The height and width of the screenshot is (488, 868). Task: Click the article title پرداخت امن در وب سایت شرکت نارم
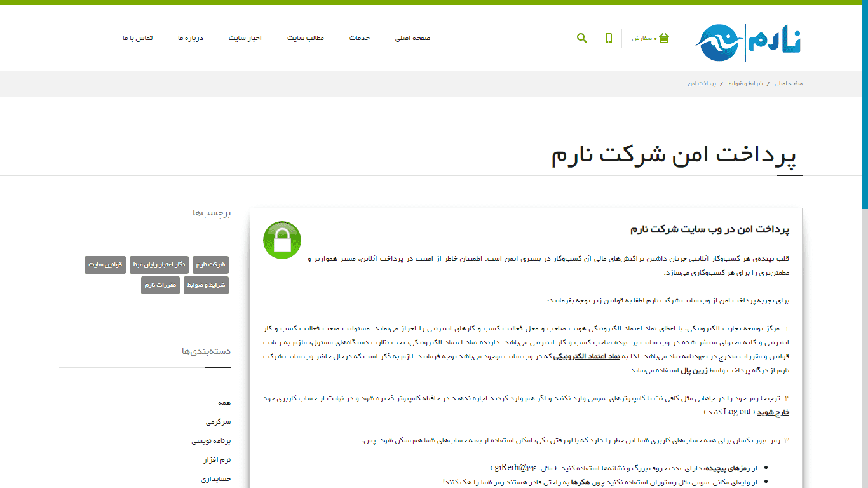[x=710, y=229]
